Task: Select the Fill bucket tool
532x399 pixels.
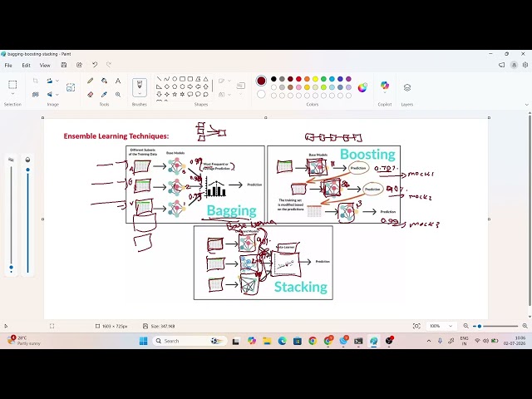Action: (x=104, y=81)
